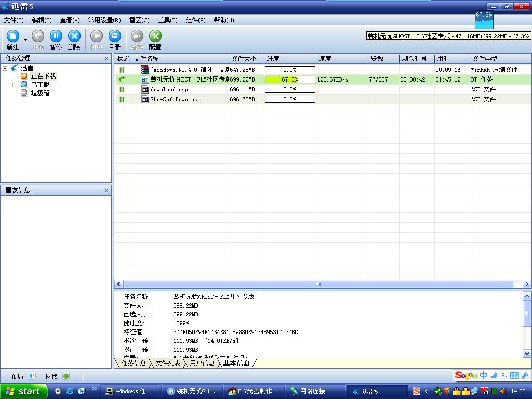This screenshot has width=532, height=399.
Task: Select the download.asp file row
Action: coord(323,89)
